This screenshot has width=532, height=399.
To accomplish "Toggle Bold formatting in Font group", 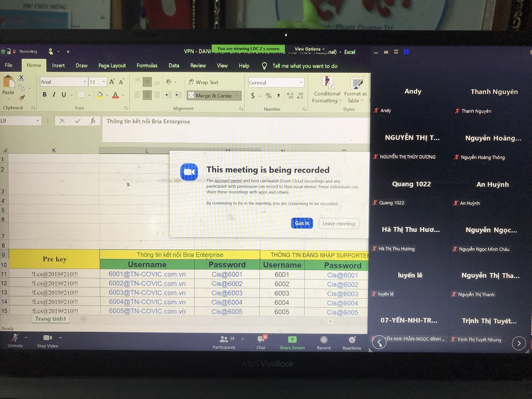I will pyautogui.click(x=45, y=95).
